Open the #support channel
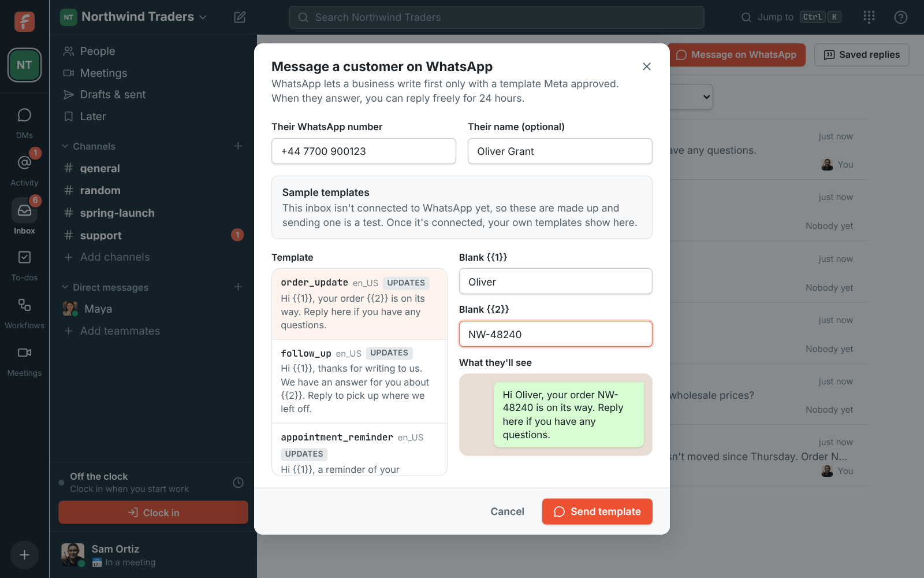 [153, 235]
